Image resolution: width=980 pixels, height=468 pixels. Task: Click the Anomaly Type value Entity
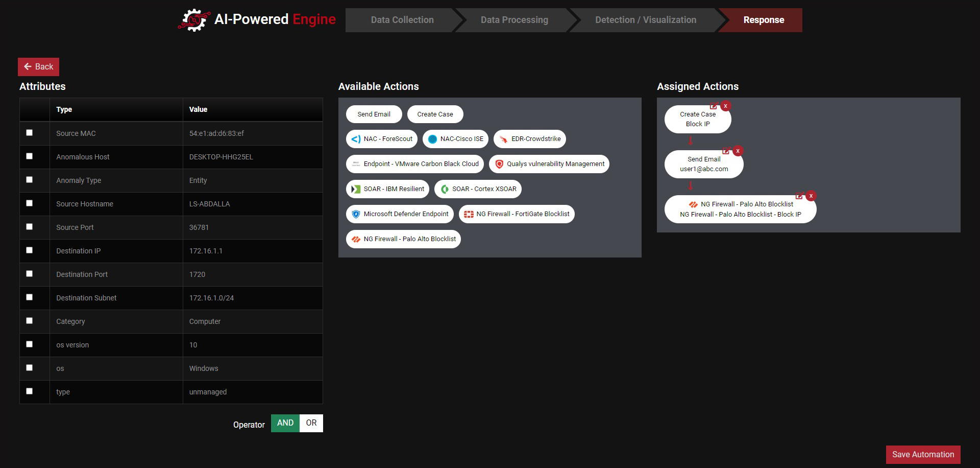coord(198,180)
